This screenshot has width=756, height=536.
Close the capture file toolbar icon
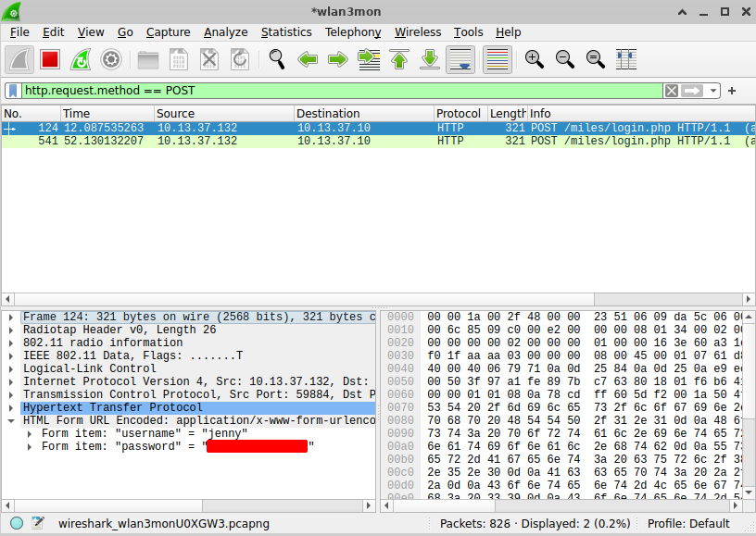pos(209,60)
